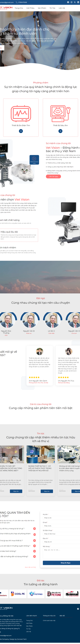This screenshot has width=80, height=644.
Task: Open the LinkedIn icon in top bar
Action: pyautogui.click(x=78, y=2)
